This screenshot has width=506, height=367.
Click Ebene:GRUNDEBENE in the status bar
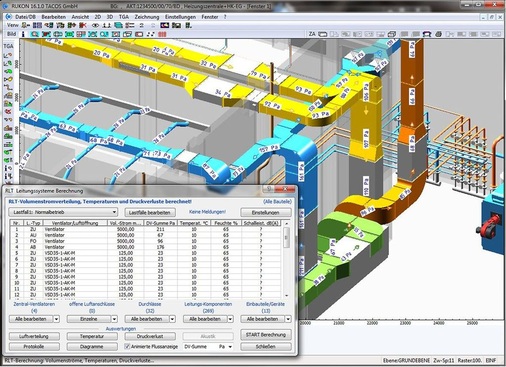pyautogui.click(x=406, y=360)
